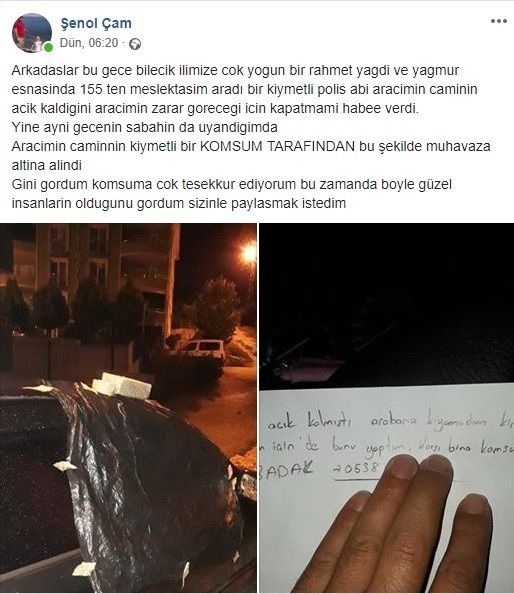Viewport: 514px width, 594px height.
Task: Select the post's first line starting 'Arkadaslar'
Action: tap(235, 70)
